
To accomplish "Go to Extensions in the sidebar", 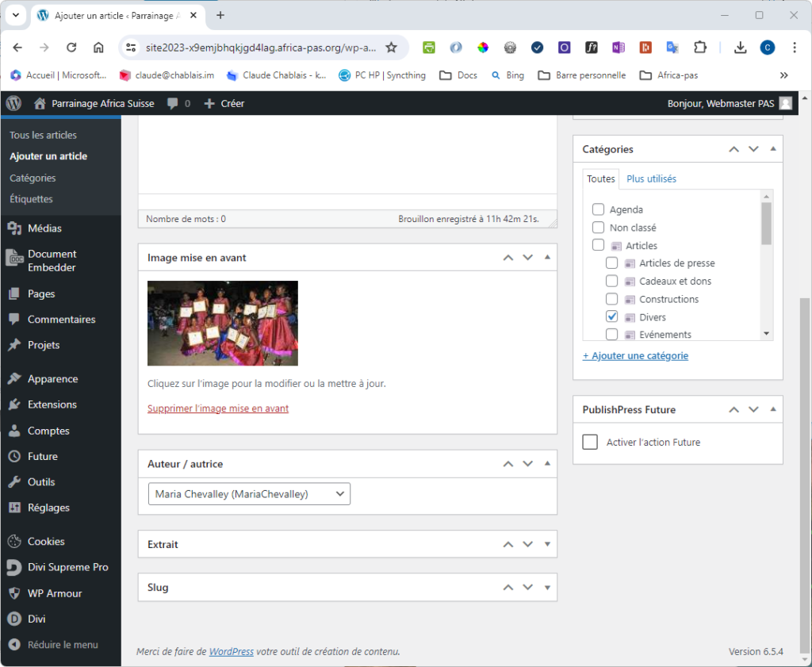I will [52, 404].
